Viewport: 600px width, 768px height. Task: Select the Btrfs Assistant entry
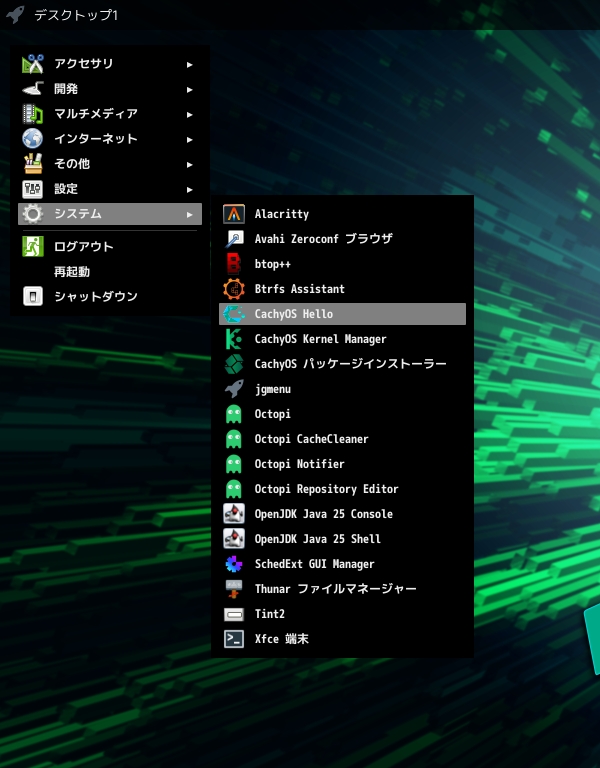(342, 289)
